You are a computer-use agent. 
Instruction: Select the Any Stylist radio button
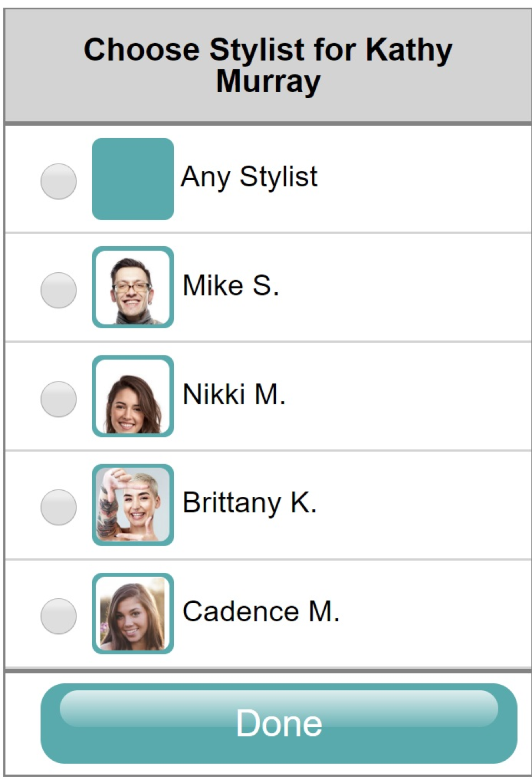[x=59, y=181]
